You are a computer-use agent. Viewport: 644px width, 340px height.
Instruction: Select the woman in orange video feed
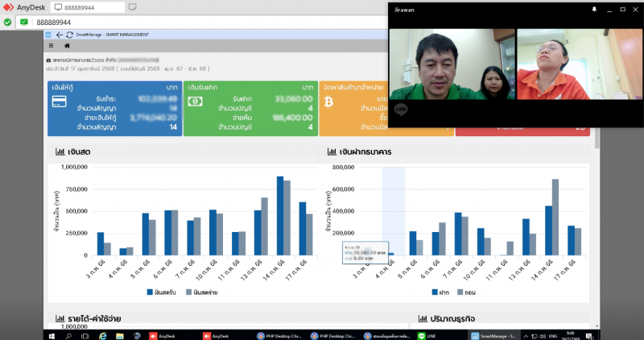[x=579, y=64]
